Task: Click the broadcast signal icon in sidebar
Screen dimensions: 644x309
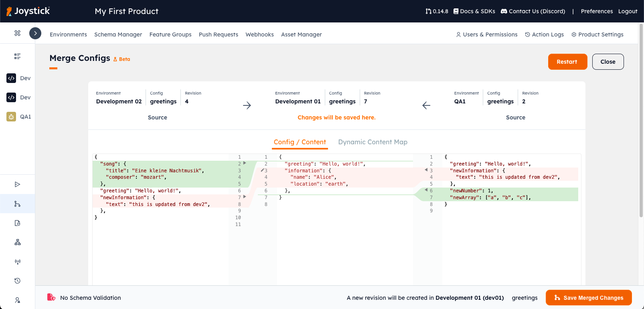Action: point(17,262)
